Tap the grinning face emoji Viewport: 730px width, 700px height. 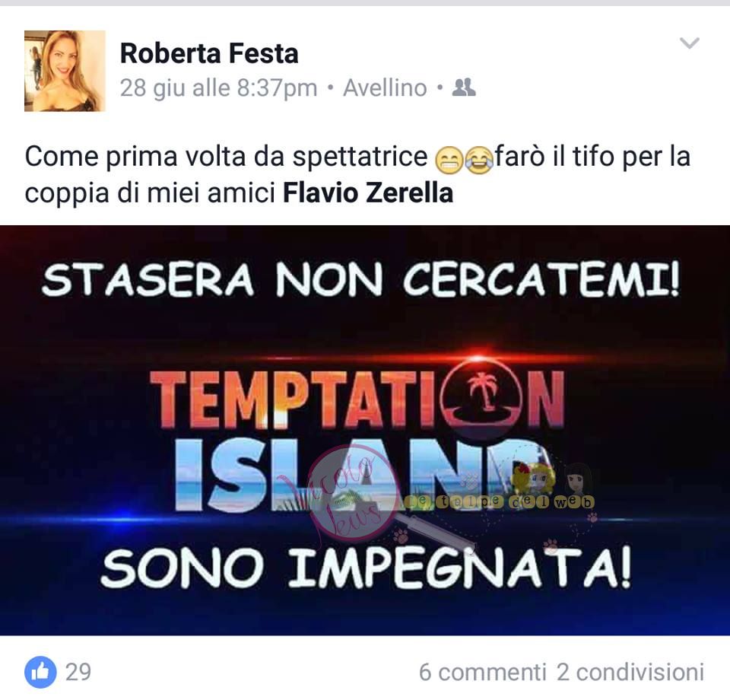pos(449,160)
